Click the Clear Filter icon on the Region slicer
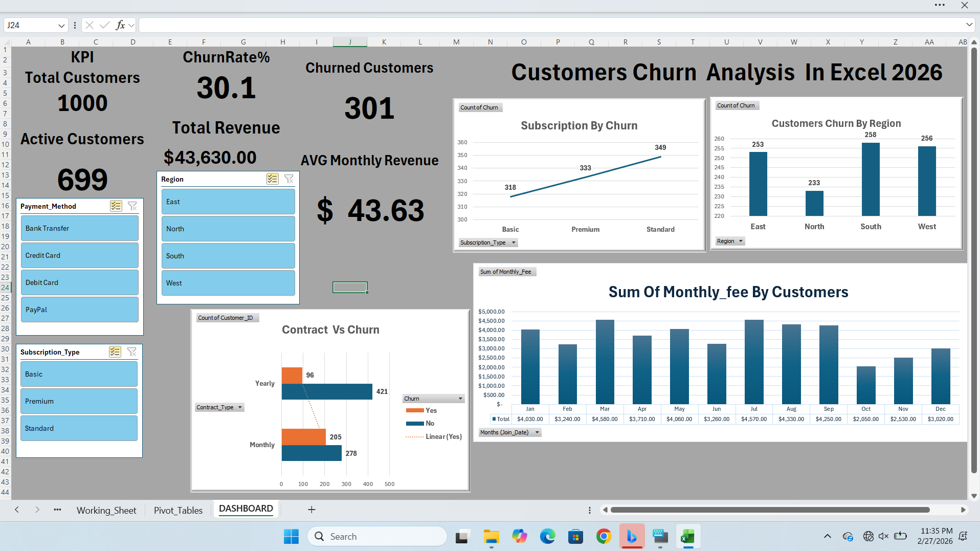This screenshot has height=551, width=980. 289,179
